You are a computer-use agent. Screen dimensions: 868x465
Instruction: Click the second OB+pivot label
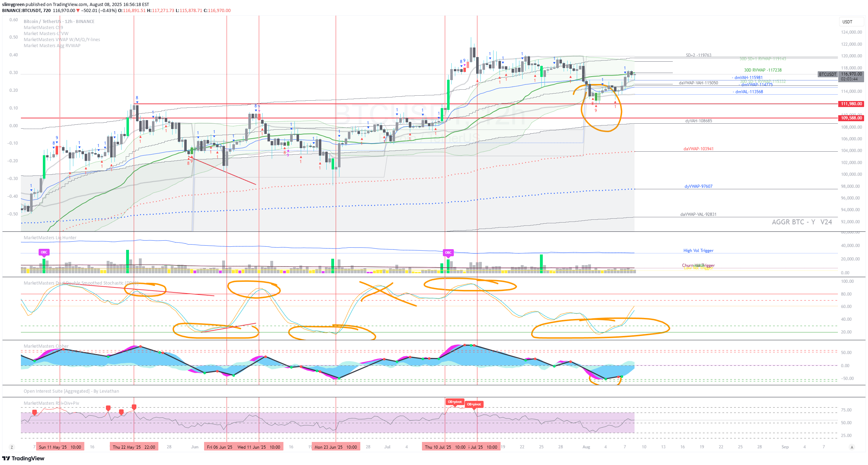pos(474,404)
